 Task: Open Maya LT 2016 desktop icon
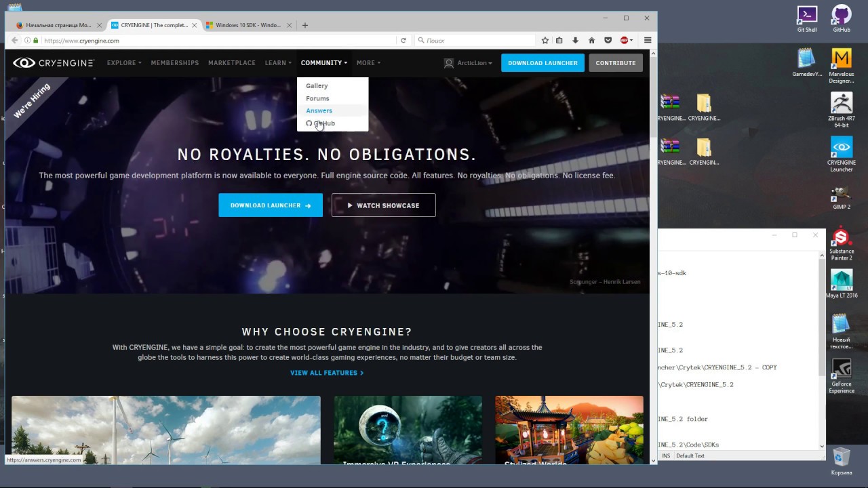click(x=842, y=285)
